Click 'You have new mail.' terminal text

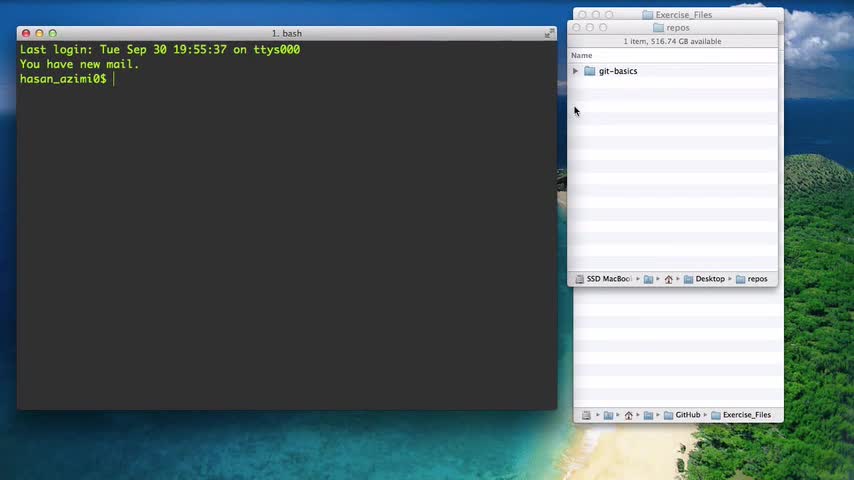click(80, 64)
